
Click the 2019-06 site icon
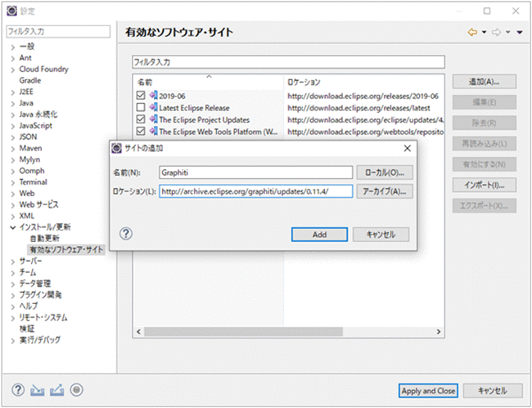click(x=153, y=96)
